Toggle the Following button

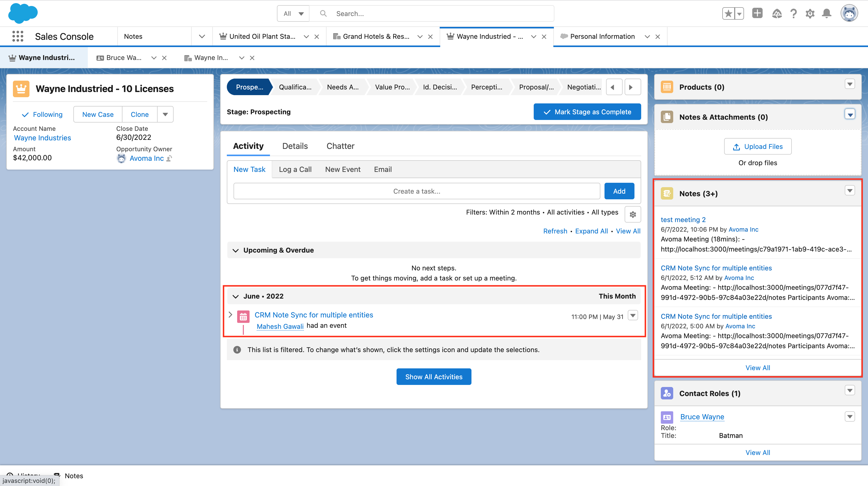42,114
